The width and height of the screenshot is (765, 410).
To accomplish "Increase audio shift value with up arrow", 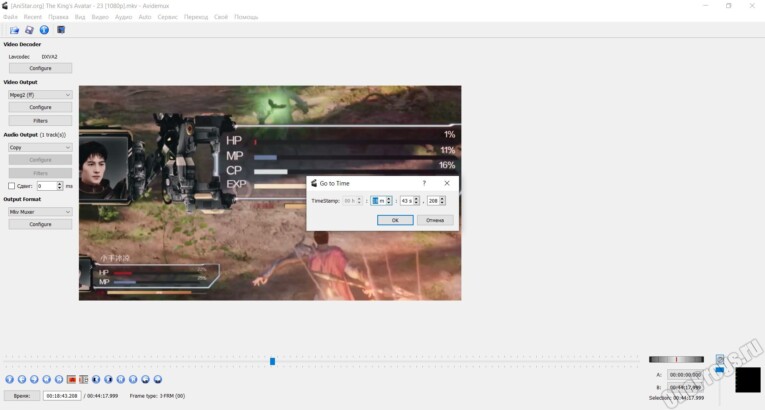I will click(60, 184).
